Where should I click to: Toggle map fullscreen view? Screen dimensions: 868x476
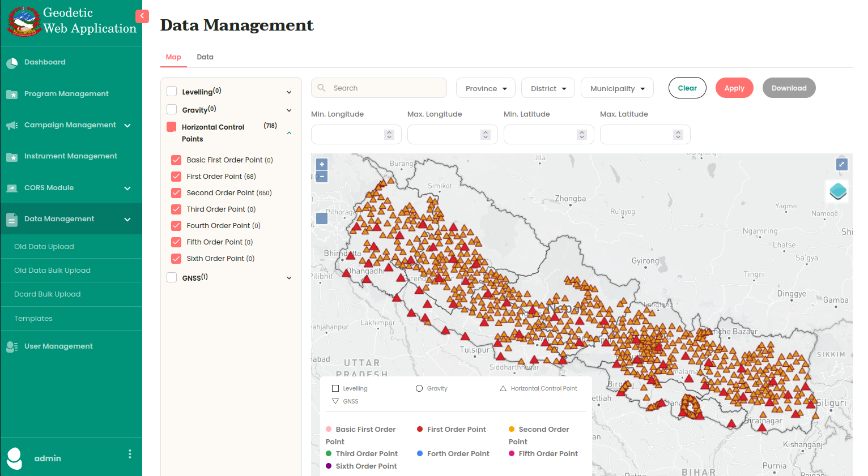(841, 164)
